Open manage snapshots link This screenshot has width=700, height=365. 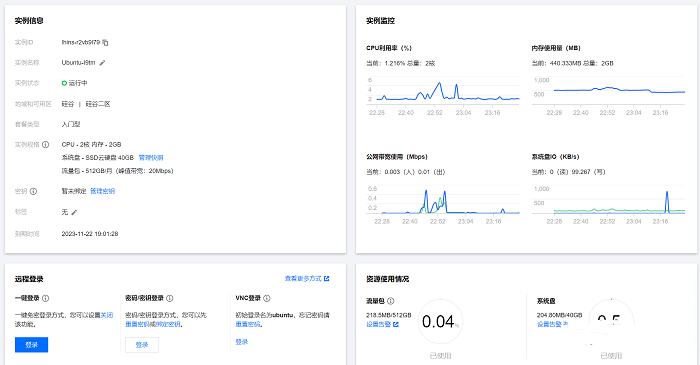click(x=151, y=158)
